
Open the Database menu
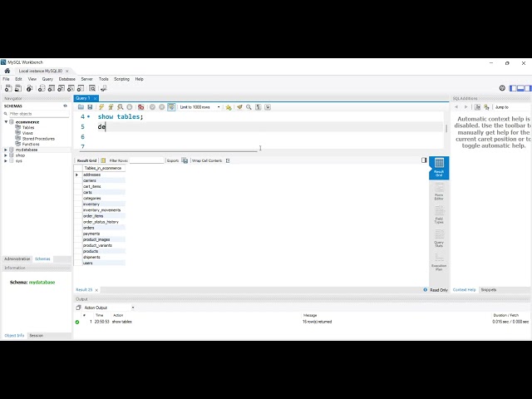tap(66, 79)
